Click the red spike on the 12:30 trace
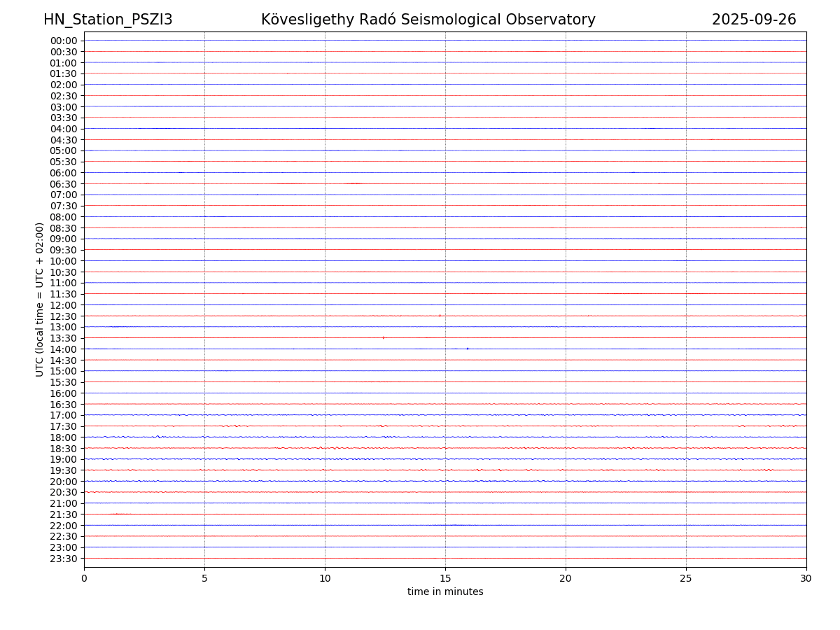840x630 pixels. [x=440, y=316]
